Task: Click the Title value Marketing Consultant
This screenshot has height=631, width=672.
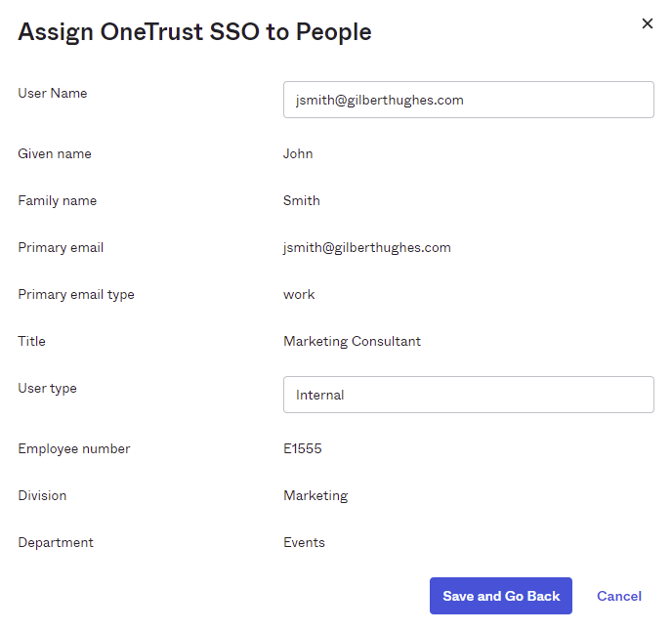Action: pyautogui.click(x=352, y=341)
